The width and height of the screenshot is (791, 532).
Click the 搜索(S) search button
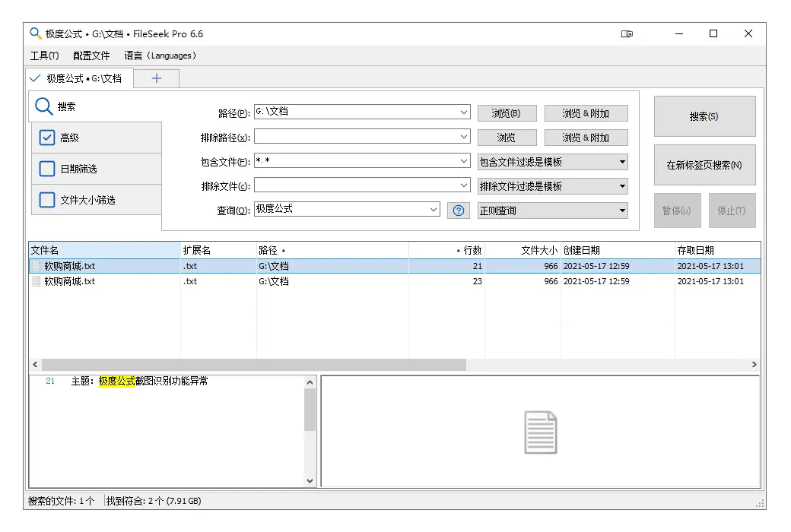coord(704,116)
